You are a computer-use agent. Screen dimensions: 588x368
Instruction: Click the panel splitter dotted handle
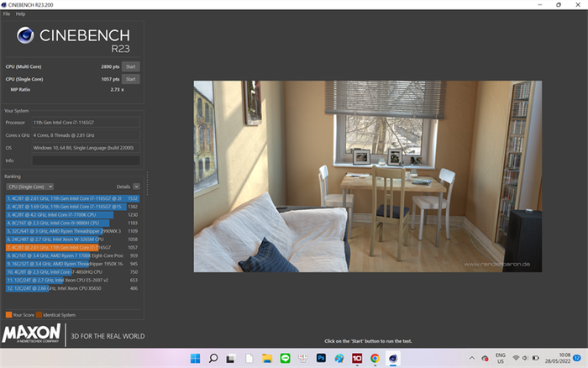click(x=147, y=184)
